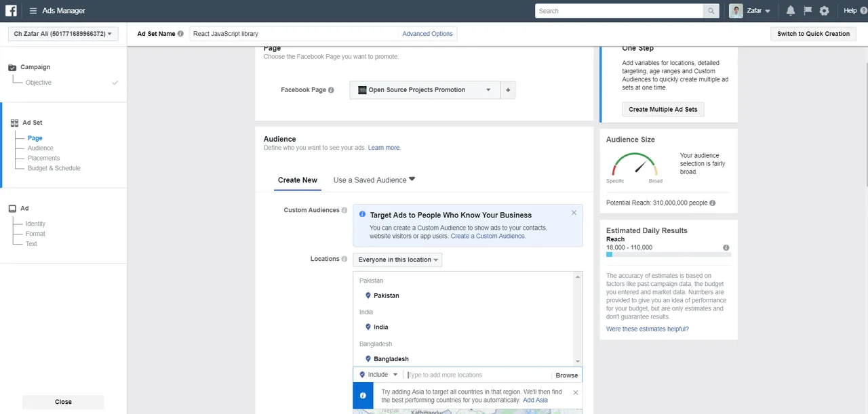The height and width of the screenshot is (414, 868).
Task: Click the search magnifier button
Action: tap(711, 11)
